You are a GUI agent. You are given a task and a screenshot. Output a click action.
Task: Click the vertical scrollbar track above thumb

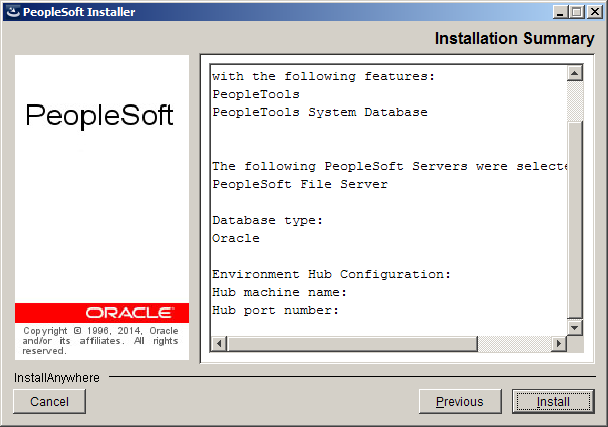pos(575,101)
